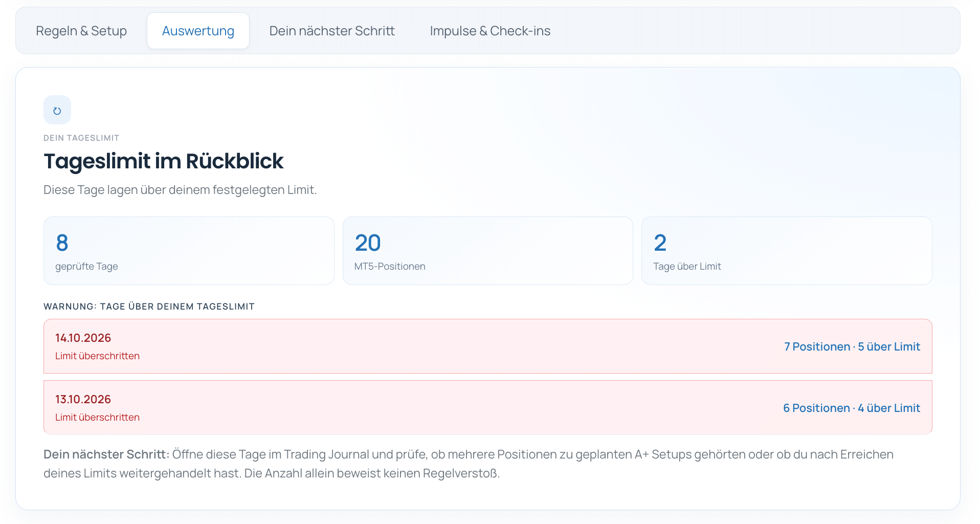Viewport: 980px width, 524px height.
Task: Open the 14.10.2026 limit warning row
Action: [x=488, y=346]
